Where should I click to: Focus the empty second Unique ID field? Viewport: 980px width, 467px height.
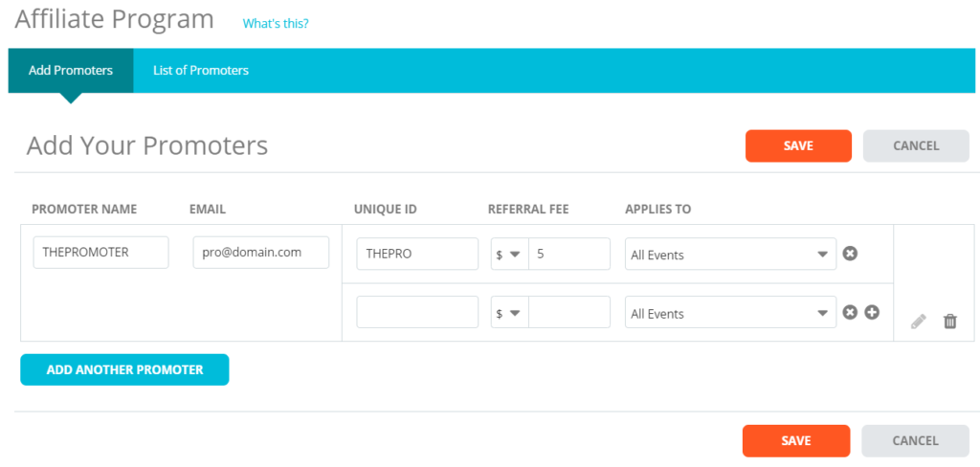pyautogui.click(x=417, y=312)
